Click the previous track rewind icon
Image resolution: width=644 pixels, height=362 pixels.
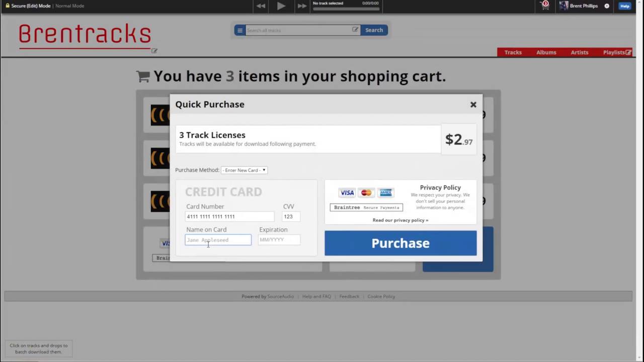261,6
